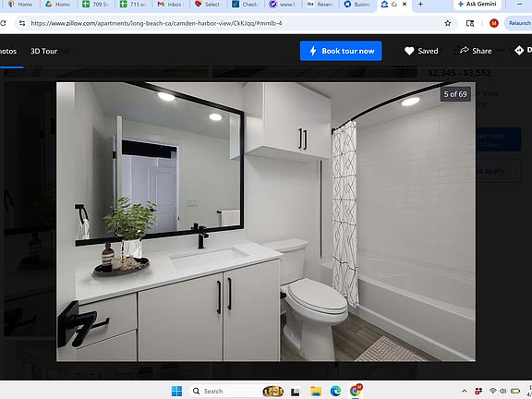Open the Chrome profile avatar M
This screenshot has height=399, width=532.
pos(493,23)
